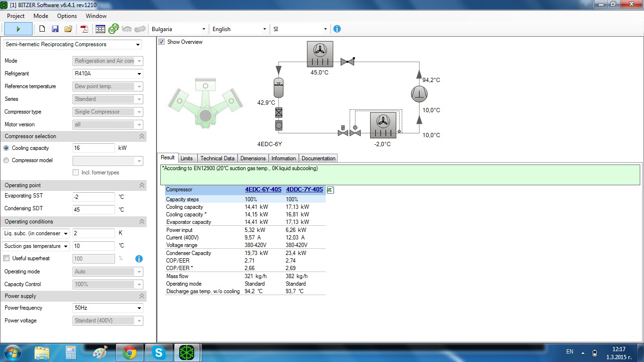Click the compressor symbol in circuit diagram

[419, 94]
